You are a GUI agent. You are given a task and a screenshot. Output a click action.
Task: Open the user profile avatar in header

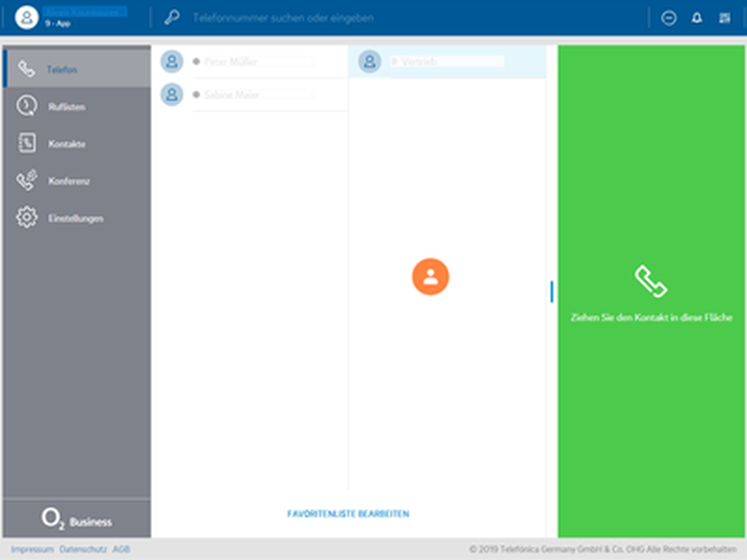point(27,18)
